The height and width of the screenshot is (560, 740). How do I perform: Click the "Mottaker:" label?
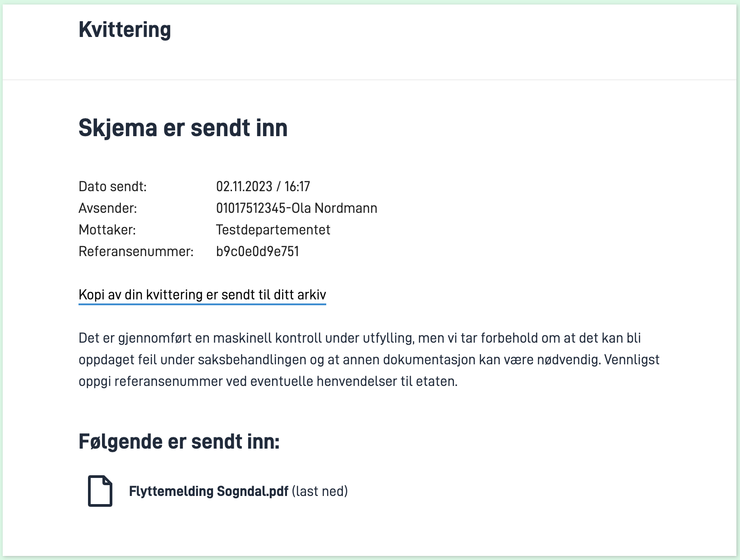[107, 230]
